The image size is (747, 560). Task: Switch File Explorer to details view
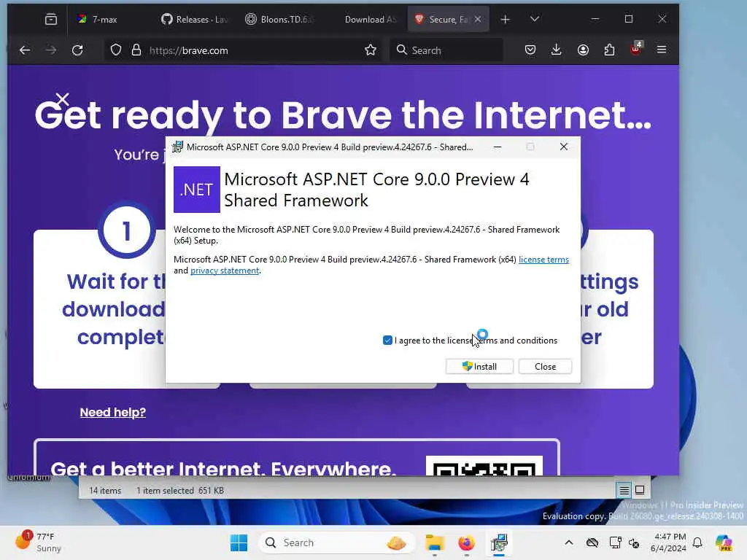point(624,490)
